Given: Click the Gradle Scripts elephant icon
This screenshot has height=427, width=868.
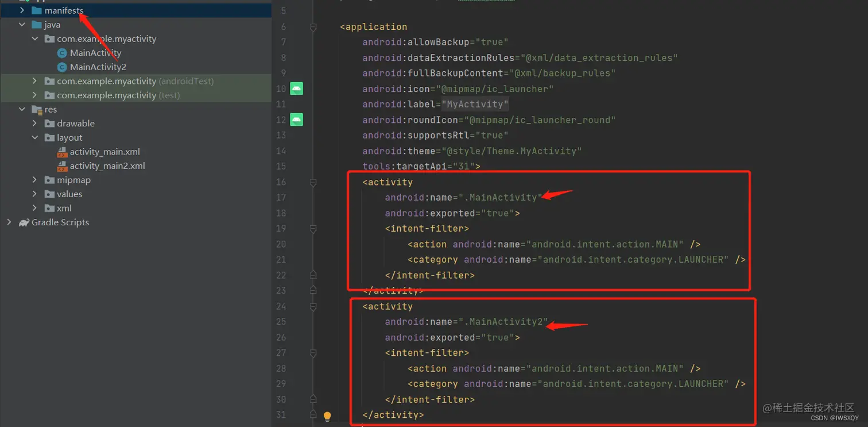Looking at the screenshot, I should click(24, 222).
